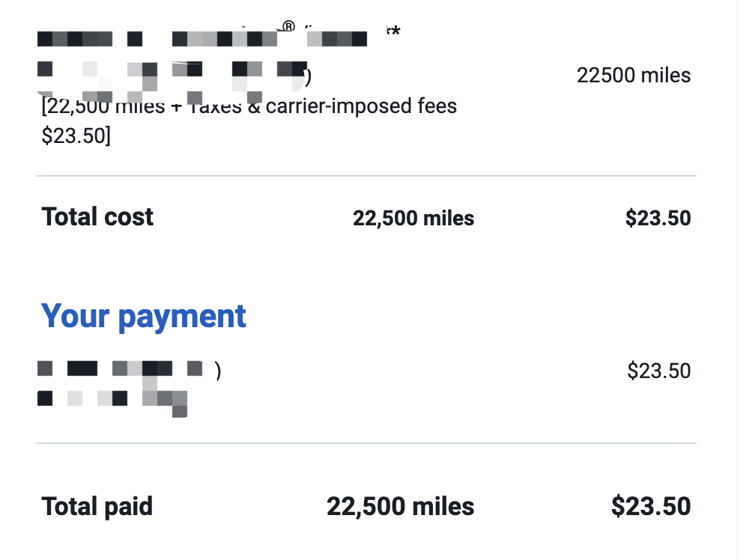Click the divider above Total paid
This screenshot has width=749, height=560.
point(366,443)
